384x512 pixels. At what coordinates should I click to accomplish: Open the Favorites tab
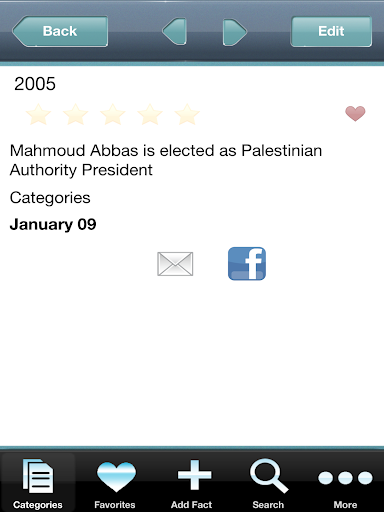pyautogui.click(x=115, y=483)
